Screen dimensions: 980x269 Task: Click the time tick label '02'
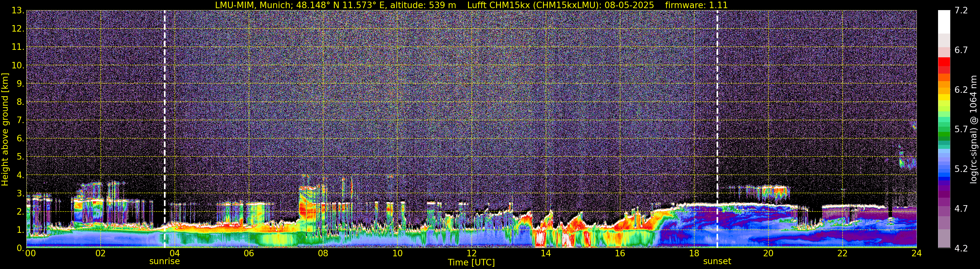tap(101, 253)
